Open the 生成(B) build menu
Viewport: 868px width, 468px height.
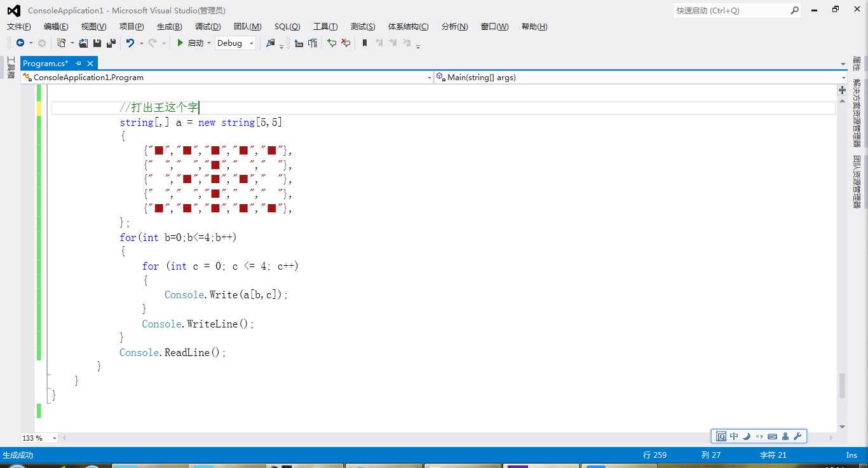tap(169, 26)
